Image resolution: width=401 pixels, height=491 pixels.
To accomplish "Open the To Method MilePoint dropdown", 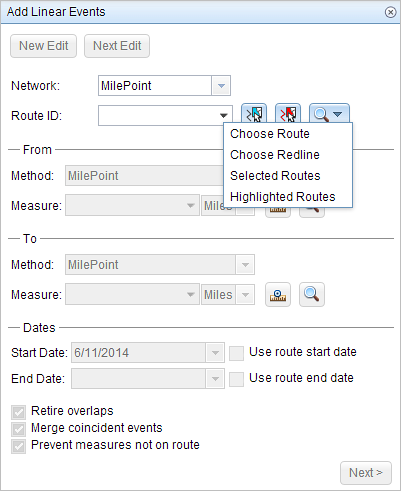I will pos(245,265).
